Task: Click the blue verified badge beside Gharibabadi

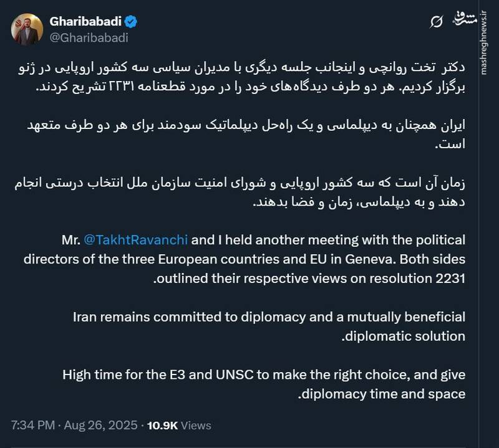Action: point(131,22)
